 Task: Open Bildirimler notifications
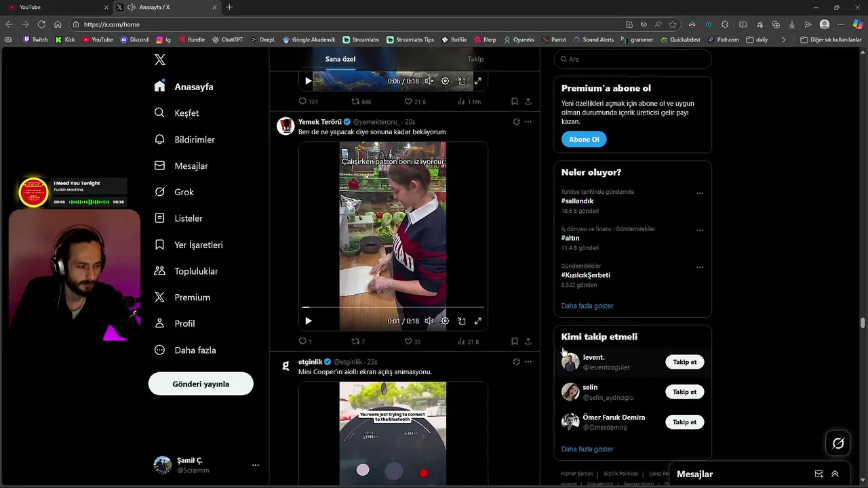point(184,140)
